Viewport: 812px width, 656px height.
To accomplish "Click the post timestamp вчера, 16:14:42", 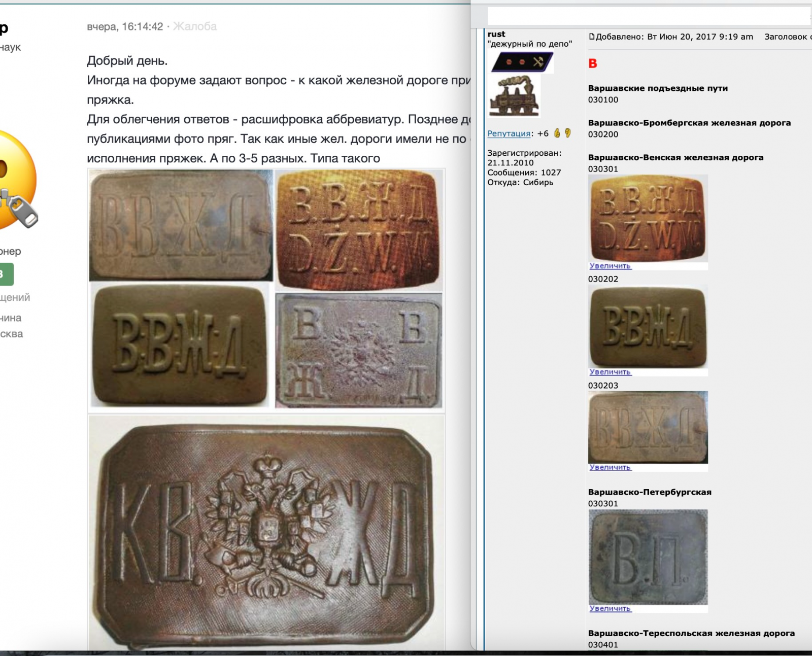I will coord(125,26).
